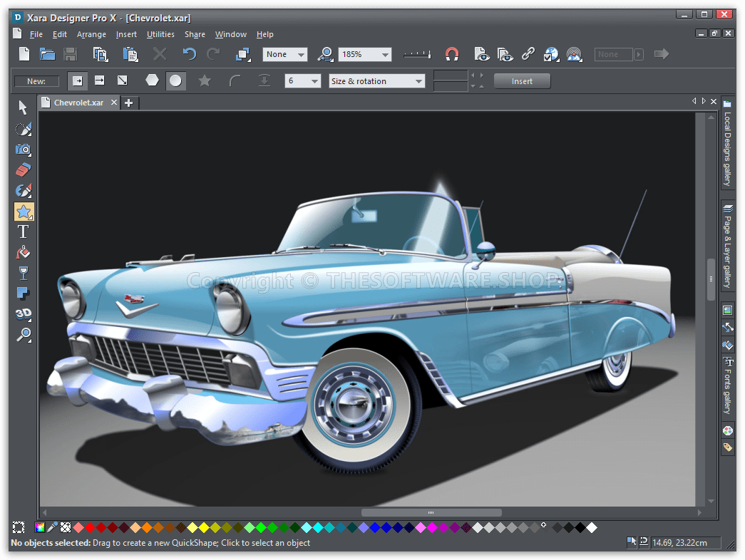Screen dimensions: 745x560
Task: Select the Shadow tool
Action: pos(23,294)
